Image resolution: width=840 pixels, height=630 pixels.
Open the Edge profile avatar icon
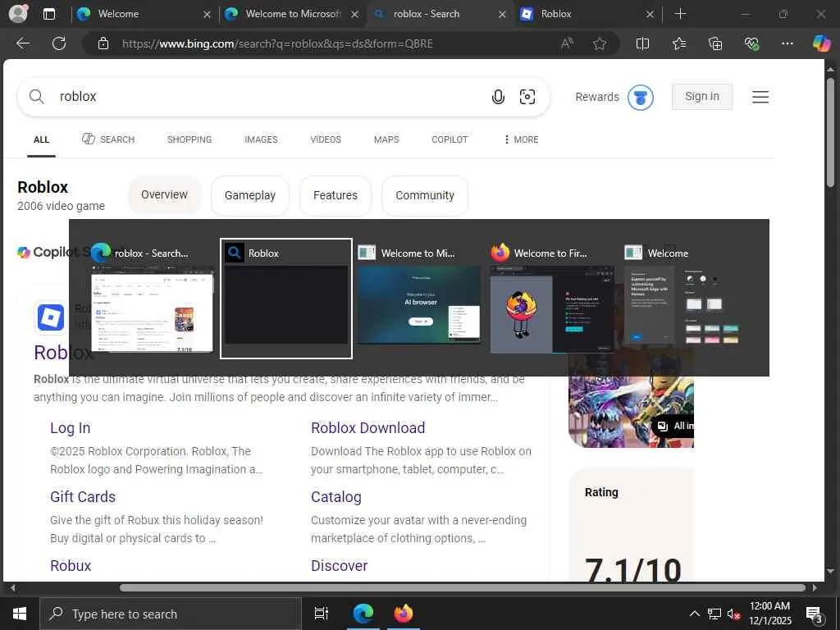click(x=18, y=13)
